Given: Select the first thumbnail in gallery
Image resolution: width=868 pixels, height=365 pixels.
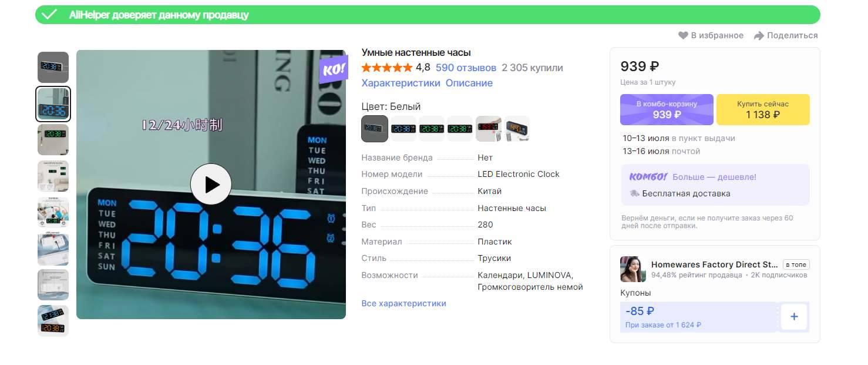Looking at the screenshot, I should [x=53, y=67].
